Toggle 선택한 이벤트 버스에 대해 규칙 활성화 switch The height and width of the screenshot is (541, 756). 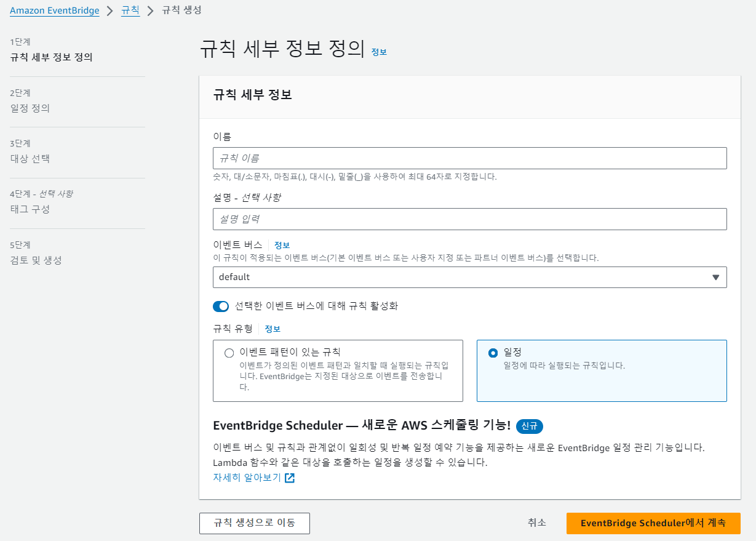point(220,306)
